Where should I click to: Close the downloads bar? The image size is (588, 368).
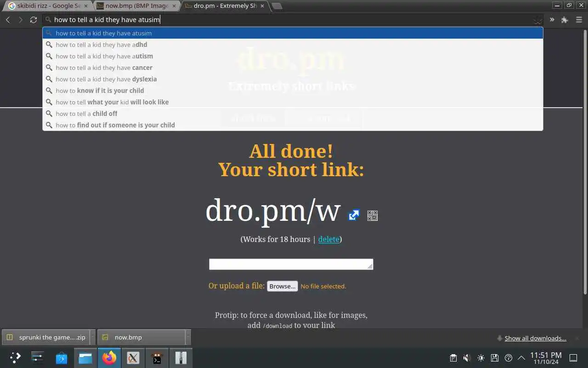577,338
